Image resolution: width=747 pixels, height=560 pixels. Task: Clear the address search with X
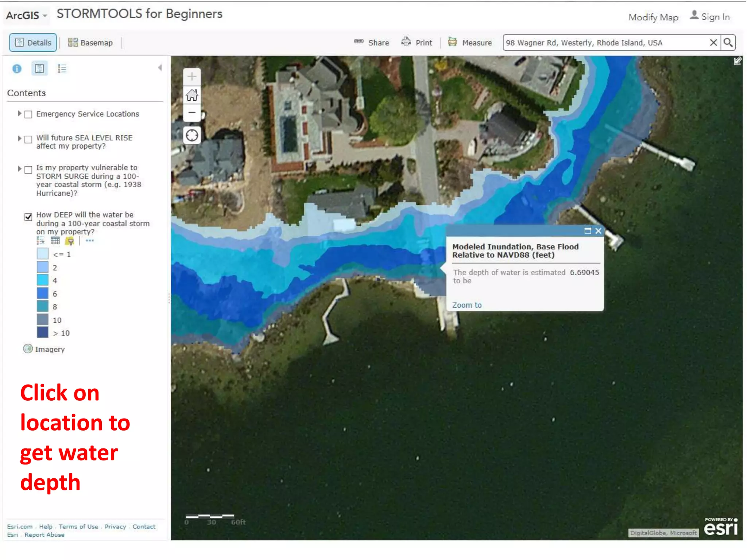[713, 43]
